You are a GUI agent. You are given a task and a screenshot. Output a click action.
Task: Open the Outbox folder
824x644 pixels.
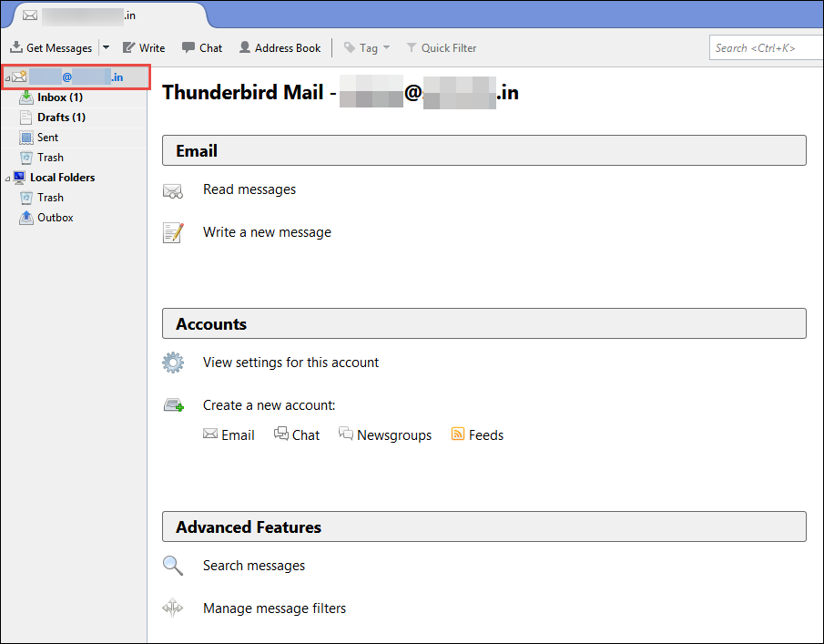(x=56, y=217)
